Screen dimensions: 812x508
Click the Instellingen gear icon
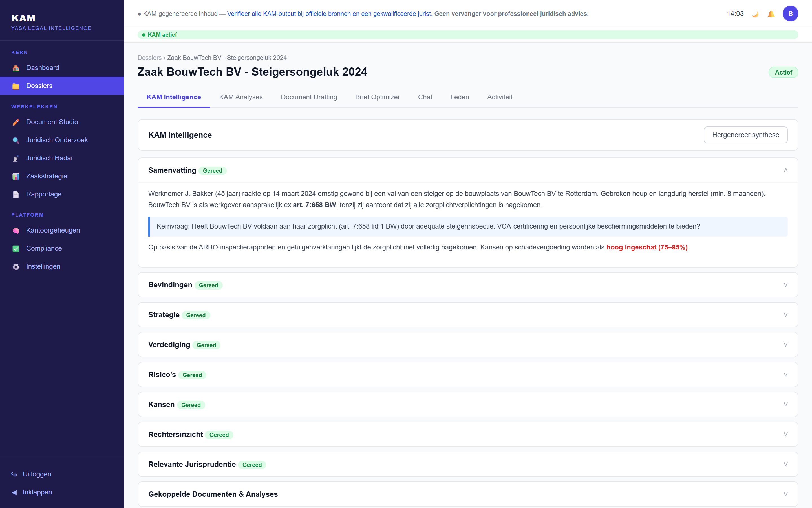click(x=16, y=267)
